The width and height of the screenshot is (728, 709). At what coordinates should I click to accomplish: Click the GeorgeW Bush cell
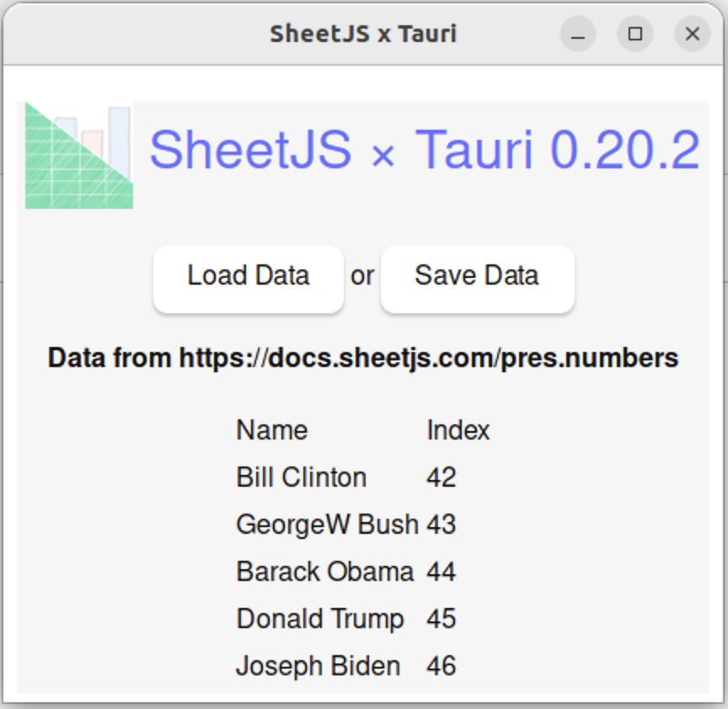[x=326, y=525]
